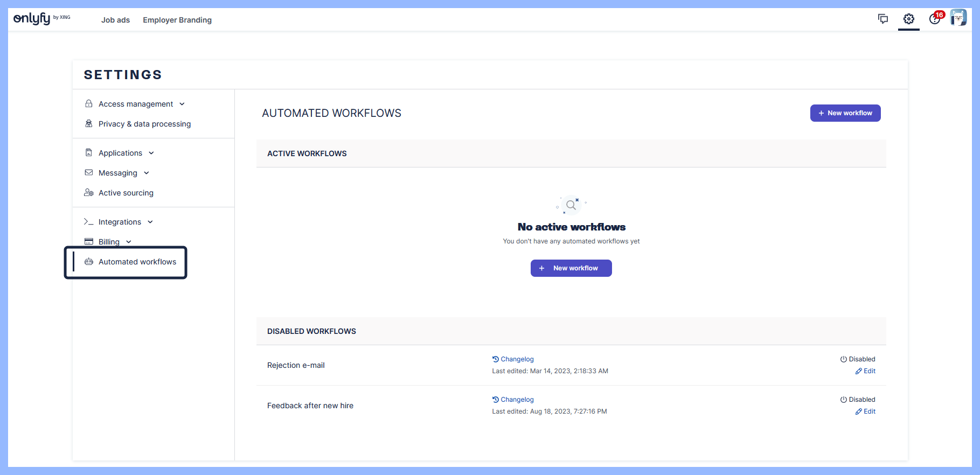Click the Applications document icon
Image resolution: width=980 pixels, height=475 pixels.
[x=89, y=152]
